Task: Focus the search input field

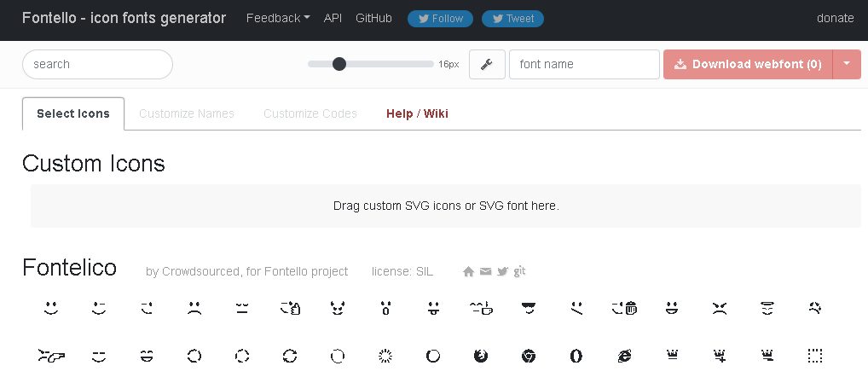Action: (97, 64)
